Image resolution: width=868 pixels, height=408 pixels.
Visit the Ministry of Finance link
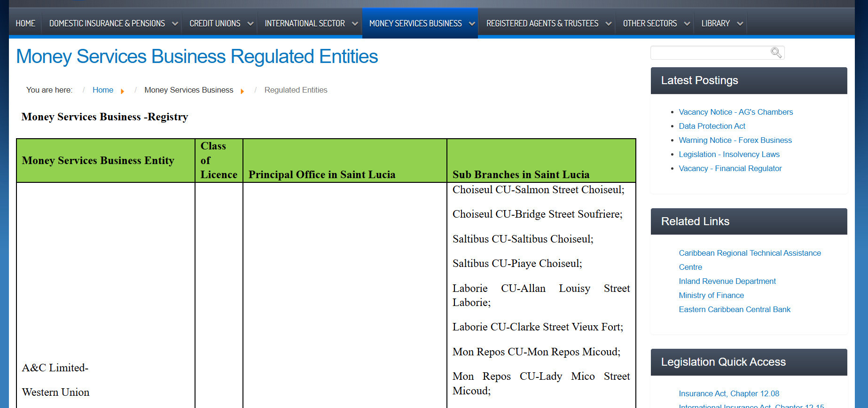pyautogui.click(x=711, y=295)
